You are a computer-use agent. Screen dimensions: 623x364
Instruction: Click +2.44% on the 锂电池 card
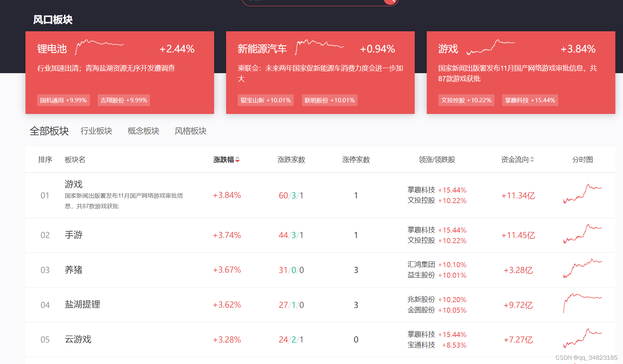177,49
